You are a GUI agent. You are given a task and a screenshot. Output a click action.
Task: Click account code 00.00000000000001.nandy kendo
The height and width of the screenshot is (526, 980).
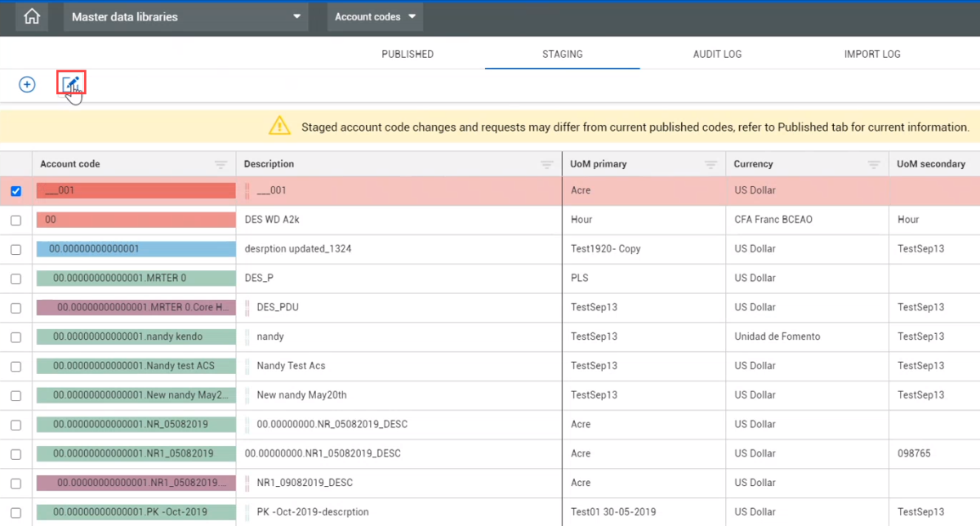(127, 337)
